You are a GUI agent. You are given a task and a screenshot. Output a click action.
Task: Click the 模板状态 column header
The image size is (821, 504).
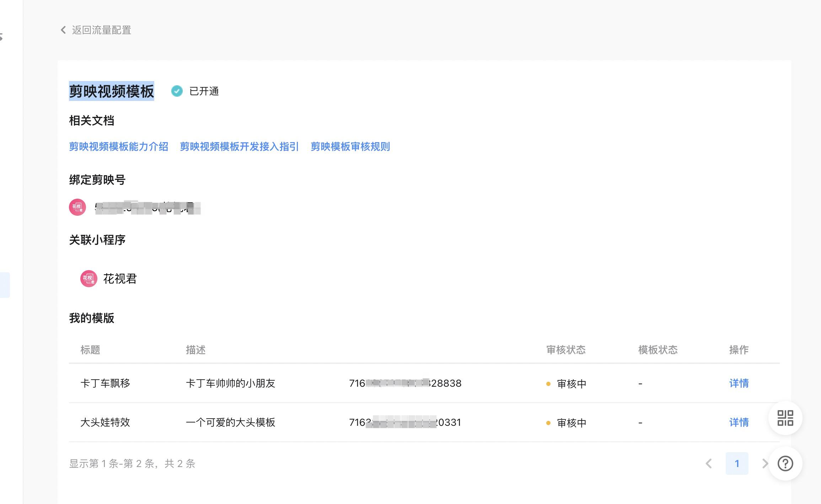click(658, 350)
